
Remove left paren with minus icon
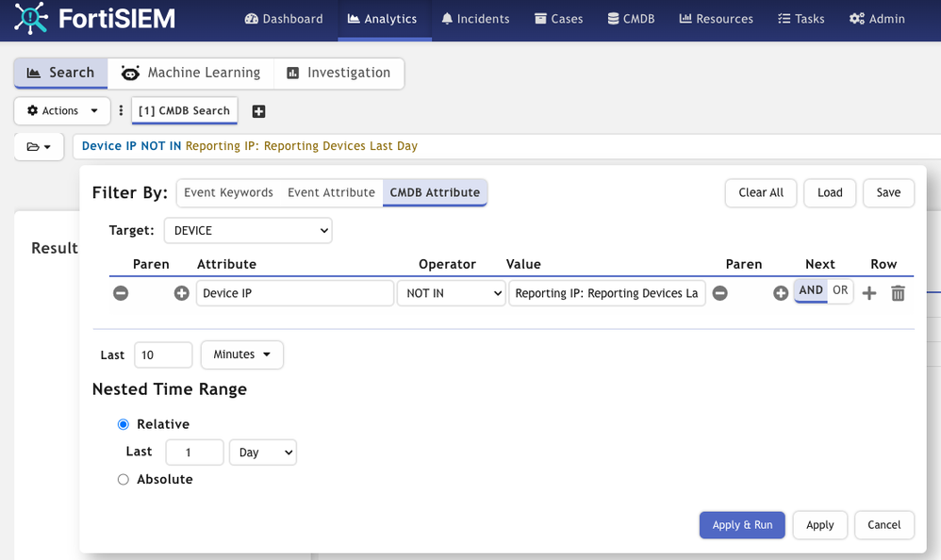121,293
